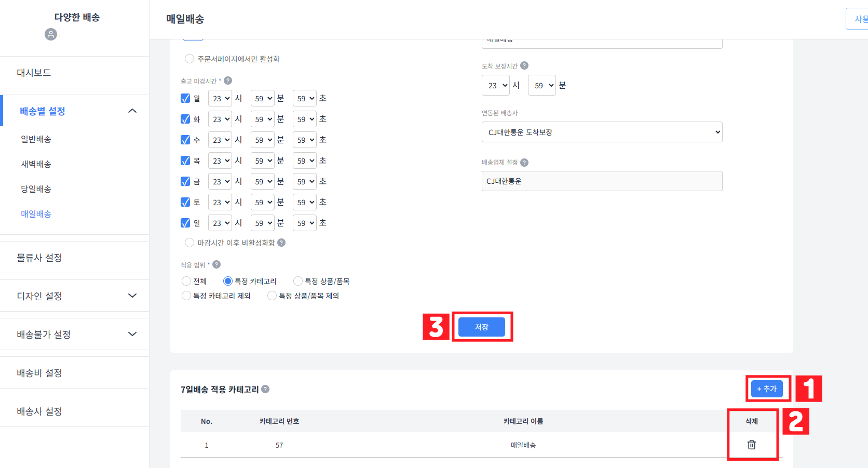Click help icon beside 마감시간 이후 비활성화함
Screen dimensions: 868x468
[281, 243]
